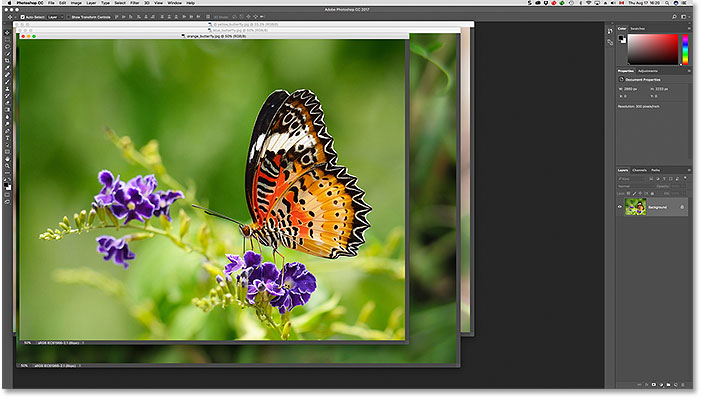701x398 pixels.
Task: Open the Window menu
Action: tap(174, 3)
